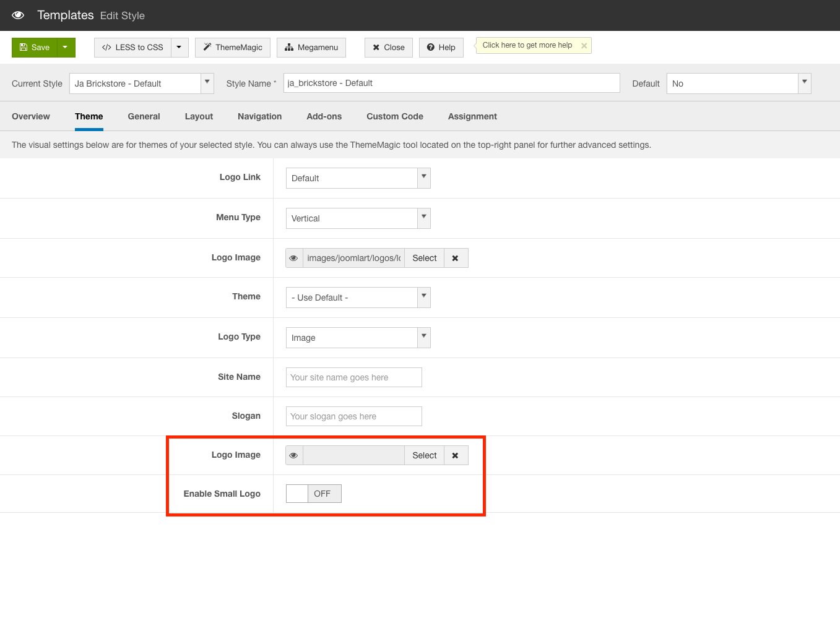Screen dimensions: 840x634
Task: Open Help with the question mark button
Action: coord(441,48)
